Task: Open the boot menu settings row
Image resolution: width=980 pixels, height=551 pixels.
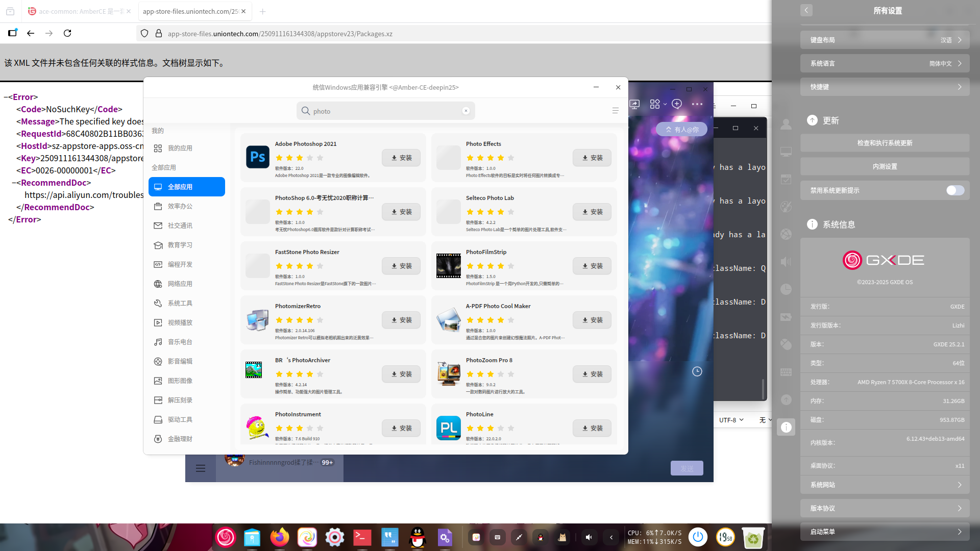Action: click(x=885, y=532)
